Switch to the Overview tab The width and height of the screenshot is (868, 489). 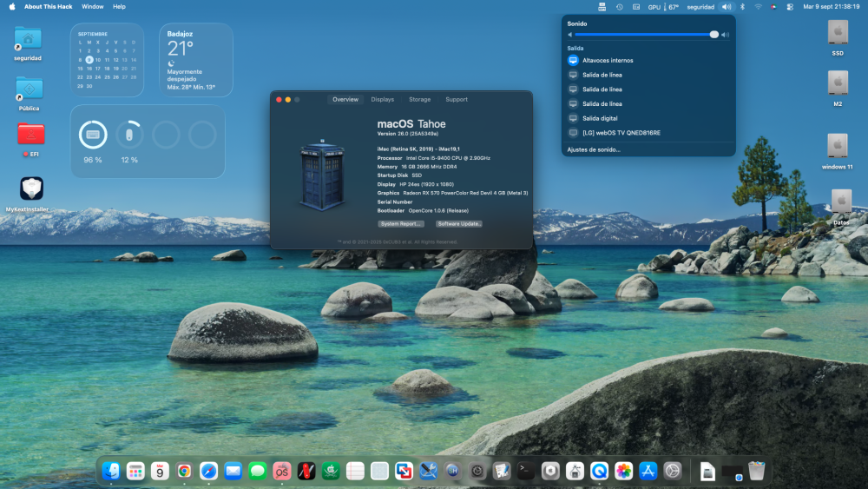[345, 100]
